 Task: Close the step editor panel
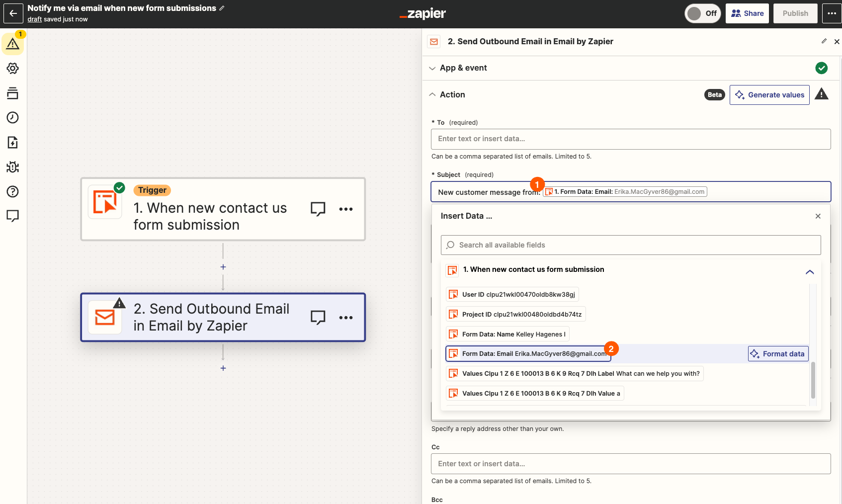click(x=837, y=42)
